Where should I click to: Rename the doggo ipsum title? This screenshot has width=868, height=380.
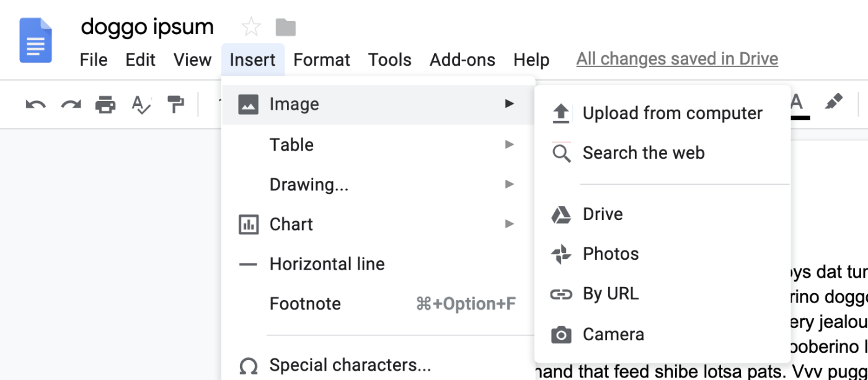click(148, 27)
